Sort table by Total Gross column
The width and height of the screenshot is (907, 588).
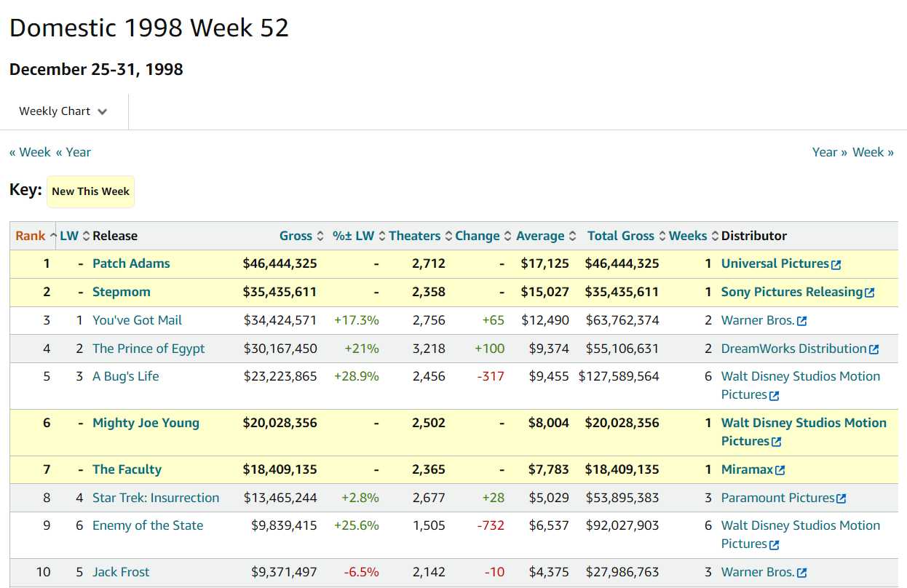(626, 236)
